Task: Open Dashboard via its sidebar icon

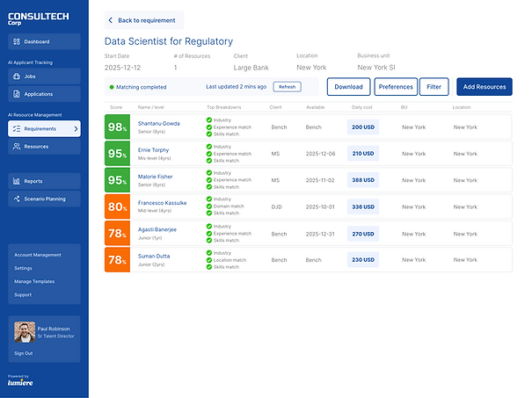Action: 17,41
